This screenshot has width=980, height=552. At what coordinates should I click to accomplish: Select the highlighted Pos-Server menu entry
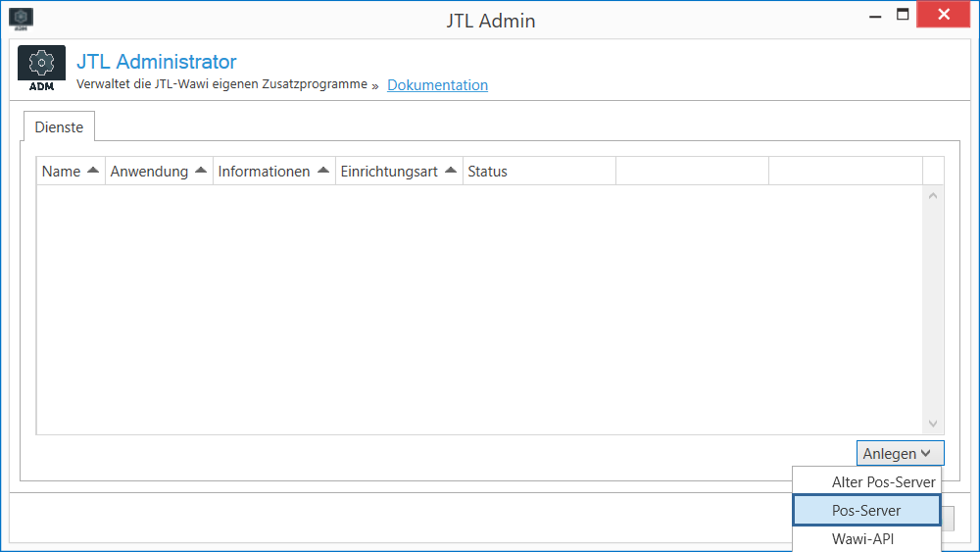866,511
